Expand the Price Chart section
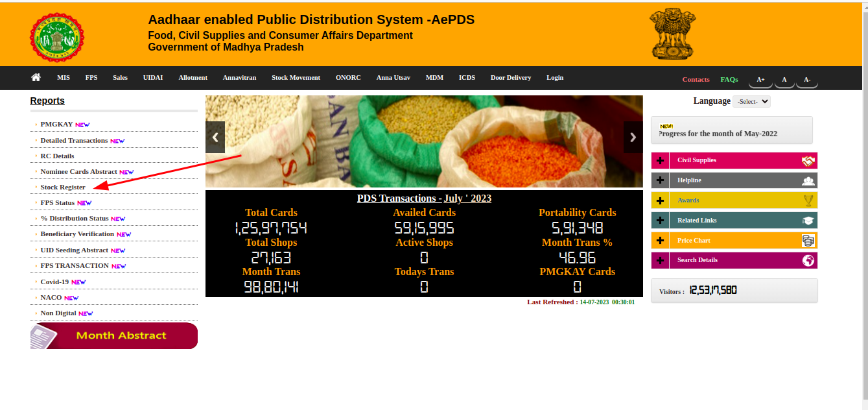This screenshot has height=410, width=868. [x=660, y=240]
